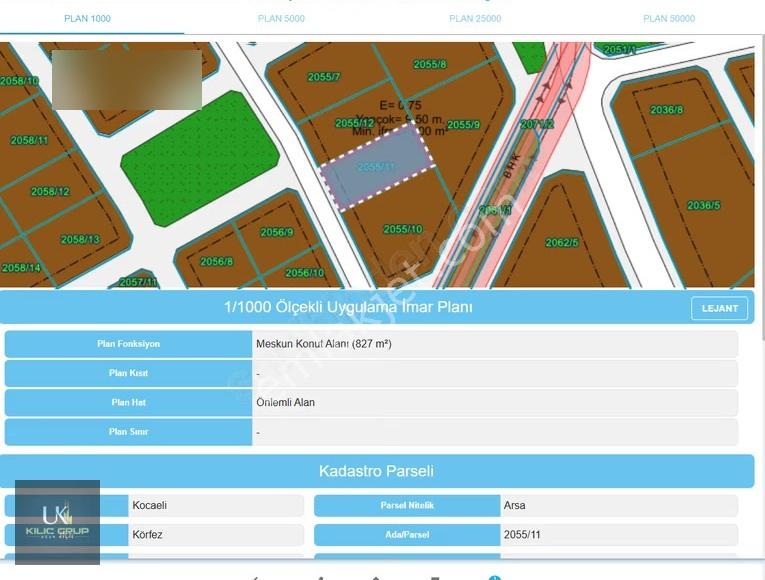This screenshot has width=765, height=580.
Task: Click the vertical scrollbar on the right
Action: pos(762,188)
